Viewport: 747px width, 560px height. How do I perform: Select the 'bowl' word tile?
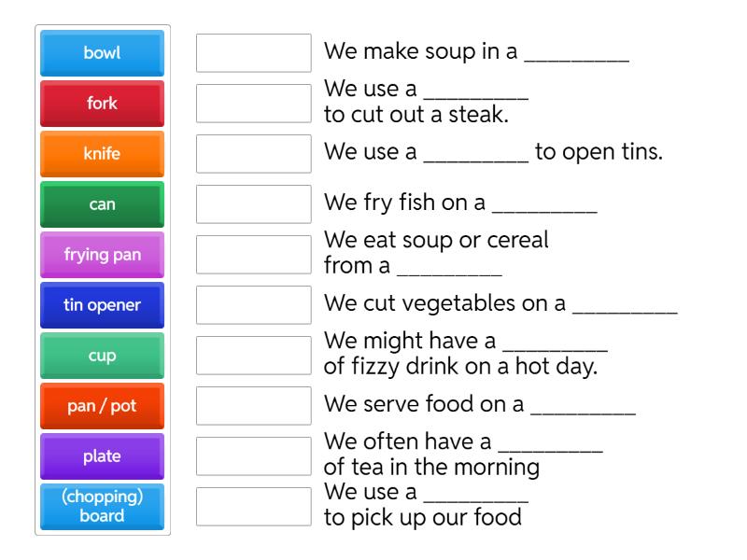(100, 53)
